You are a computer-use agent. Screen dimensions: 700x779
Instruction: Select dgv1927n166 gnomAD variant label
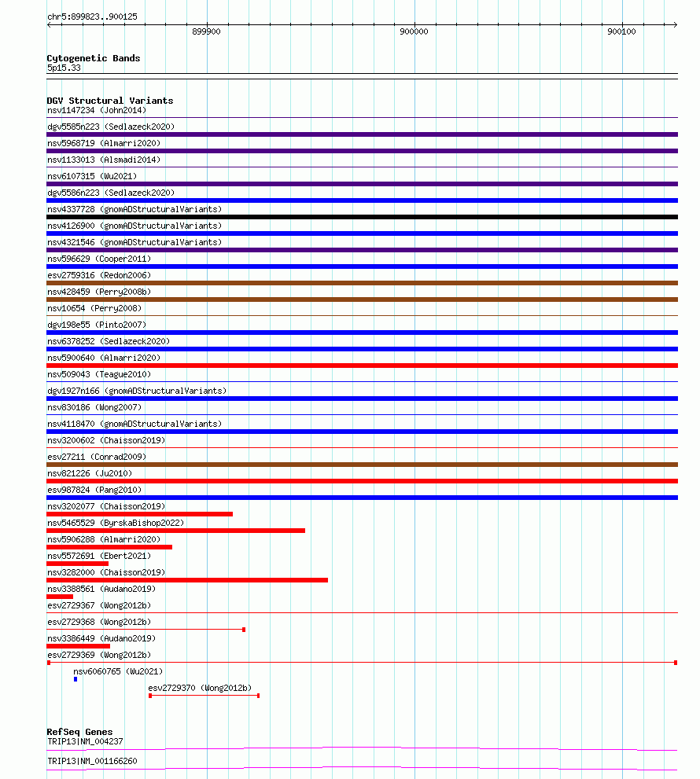(x=137, y=391)
